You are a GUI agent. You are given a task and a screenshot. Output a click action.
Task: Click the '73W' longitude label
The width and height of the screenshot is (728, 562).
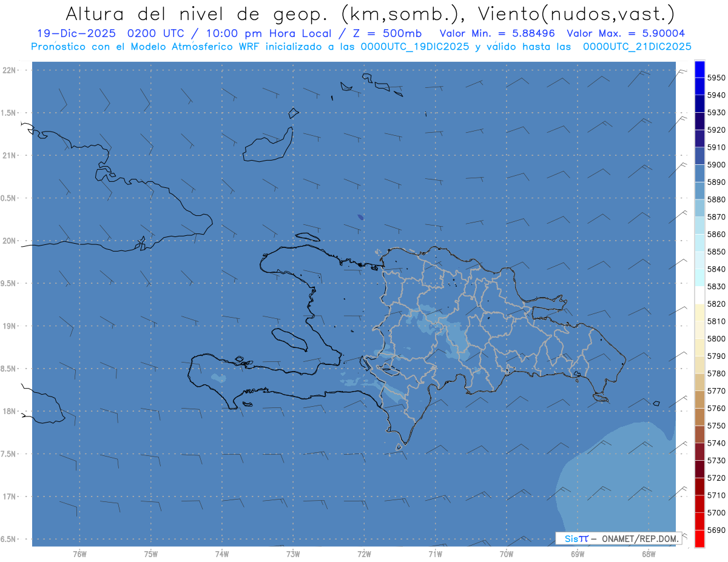[x=293, y=554]
